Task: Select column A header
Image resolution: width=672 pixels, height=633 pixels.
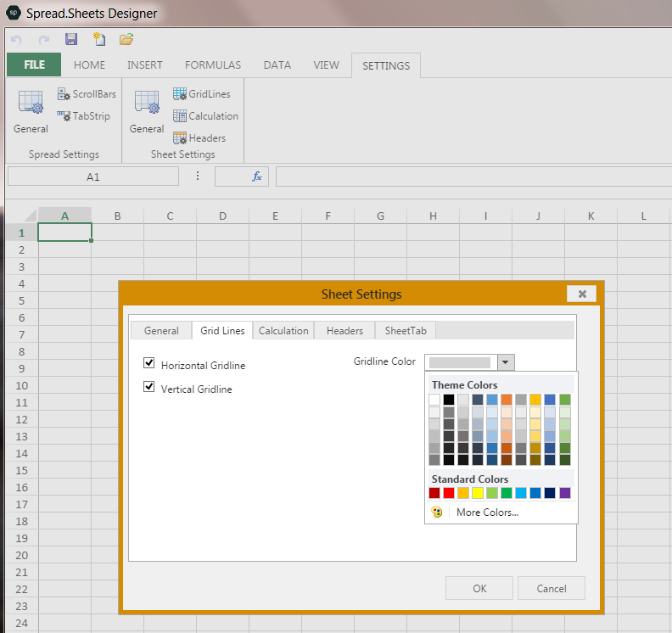Action: [64, 216]
